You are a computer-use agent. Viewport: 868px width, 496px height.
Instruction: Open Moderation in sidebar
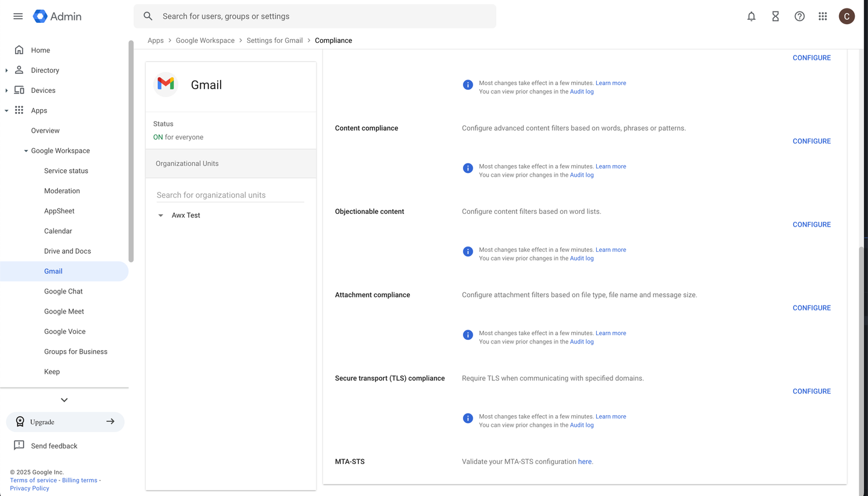click(x=62, y=190)
